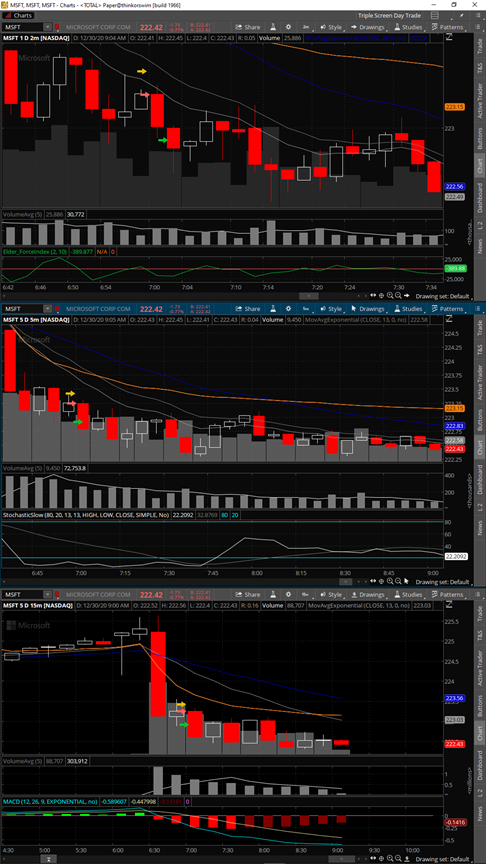This screenshot has height=864, width=486.
Task: Zoom out on the 5m chart time axis
Action: pyautogui.click(x=398, y=581)
